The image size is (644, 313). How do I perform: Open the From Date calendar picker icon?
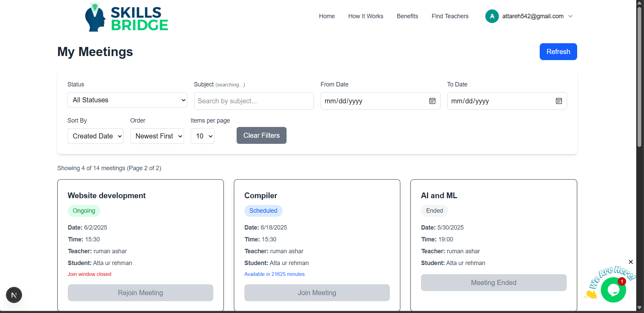[x=432, y=101]
